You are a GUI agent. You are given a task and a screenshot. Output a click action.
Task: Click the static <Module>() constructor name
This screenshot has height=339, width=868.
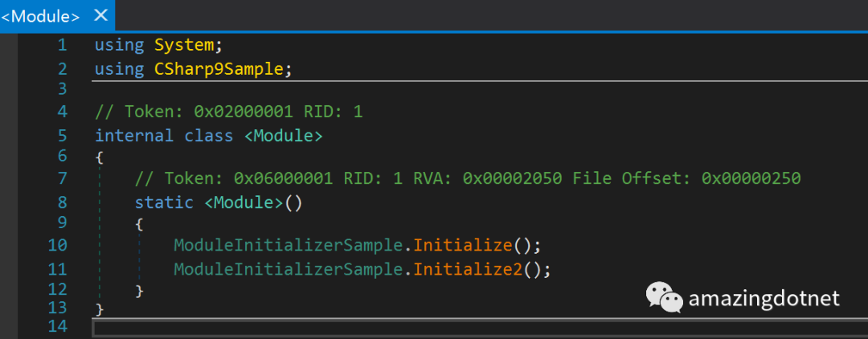[x=244, y=203]
